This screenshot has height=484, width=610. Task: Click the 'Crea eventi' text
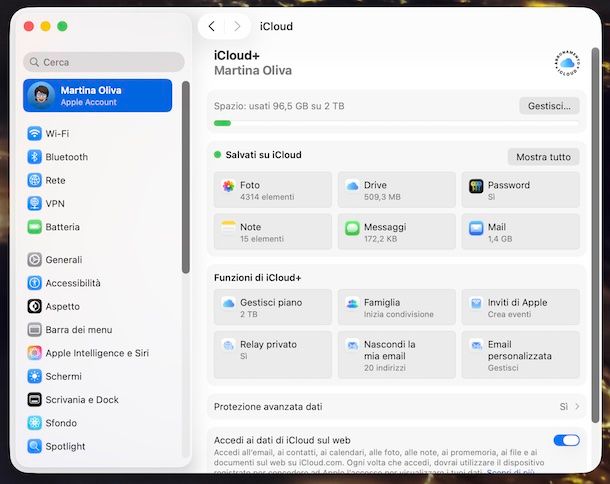(509, 314)
